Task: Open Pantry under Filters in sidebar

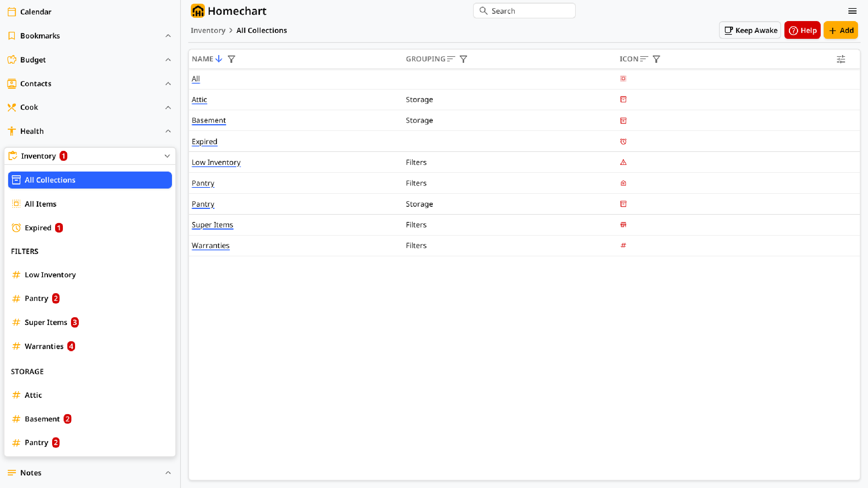Action: coord(90,298)
